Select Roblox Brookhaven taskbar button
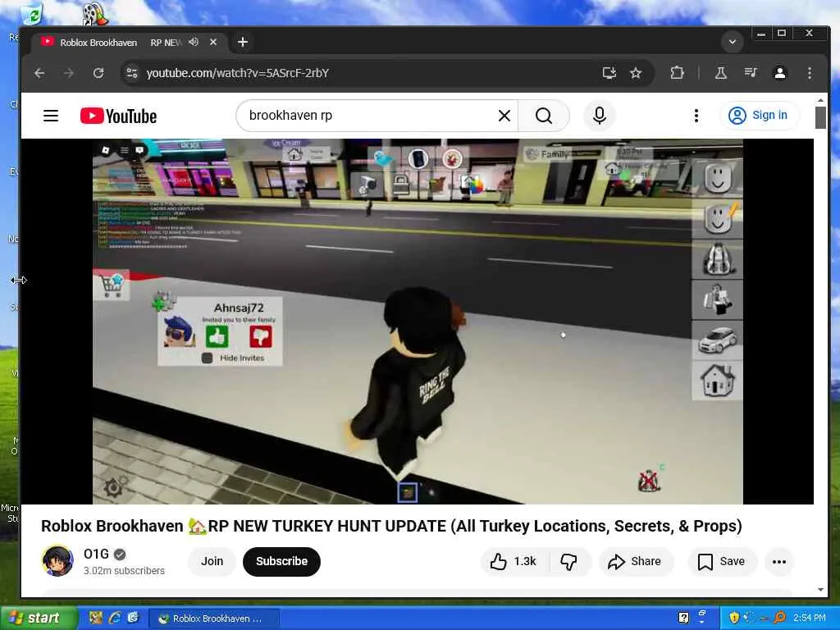Image resolution: width=840 pixels, height=630 pixels. tap(212, 619)
